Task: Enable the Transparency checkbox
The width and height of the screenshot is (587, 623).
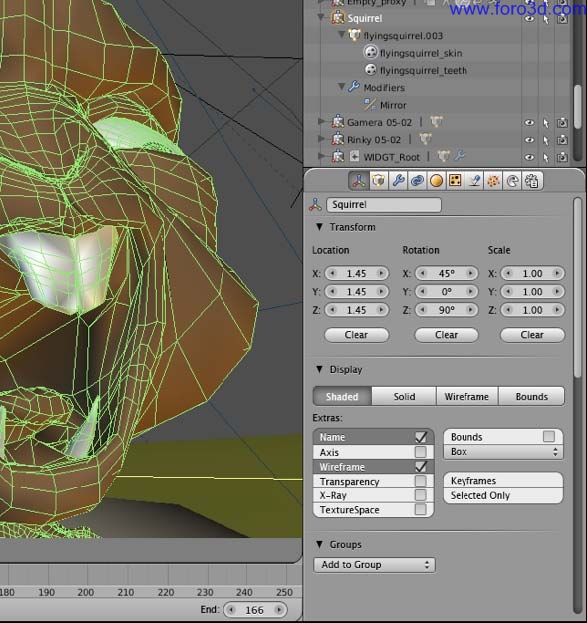Action: 420,481
